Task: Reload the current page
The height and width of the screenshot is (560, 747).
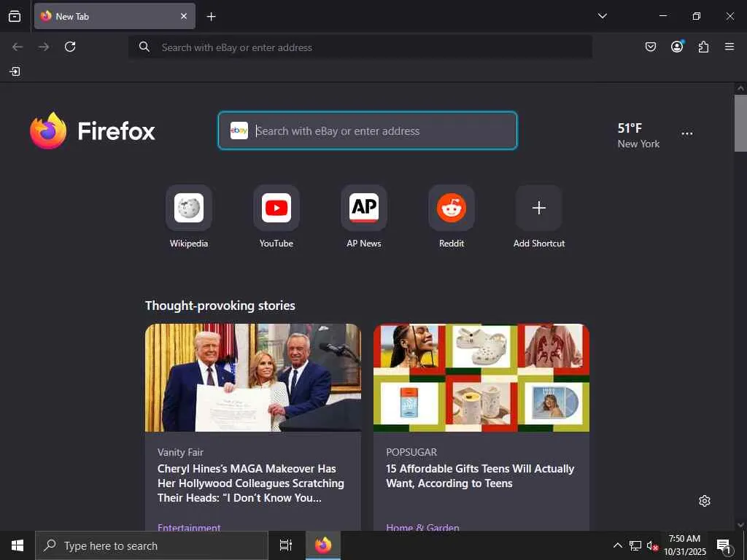Action: [x=70, y=47]
